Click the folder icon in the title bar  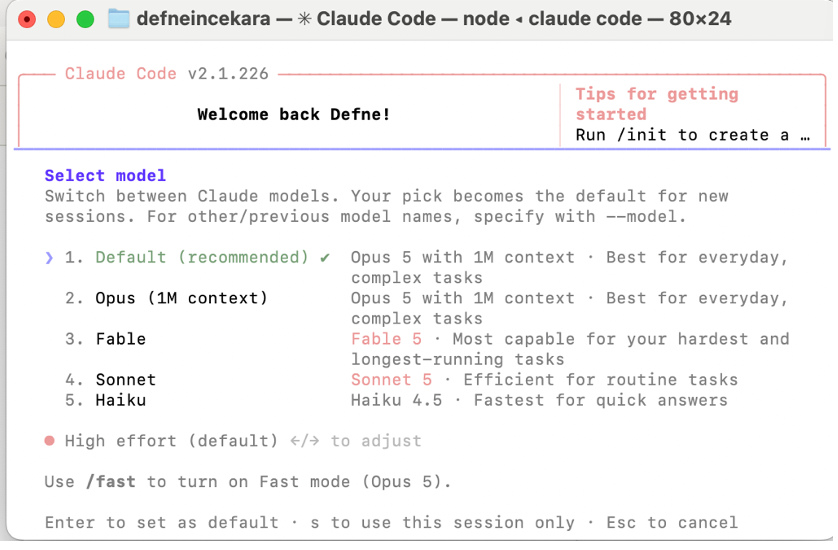point(119,19)
